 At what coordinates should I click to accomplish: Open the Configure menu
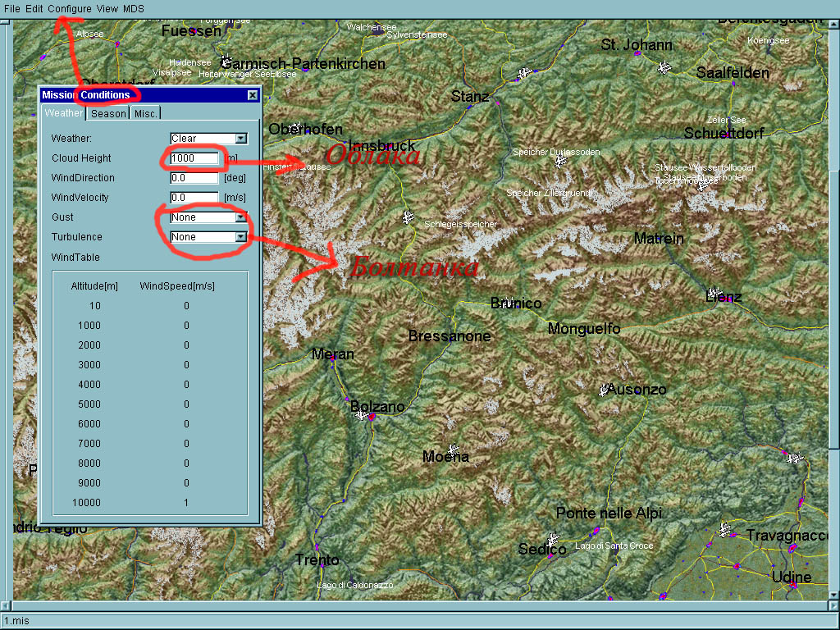click(70, 8)
